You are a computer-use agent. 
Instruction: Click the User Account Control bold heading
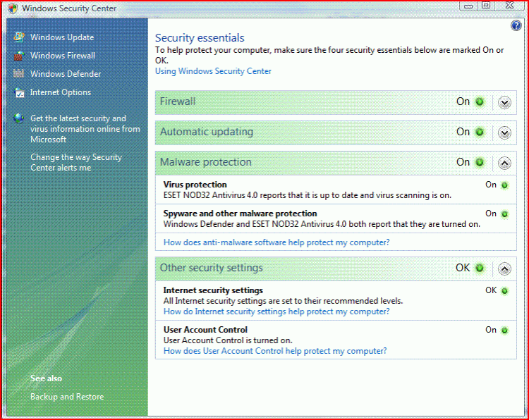(205, 330)
